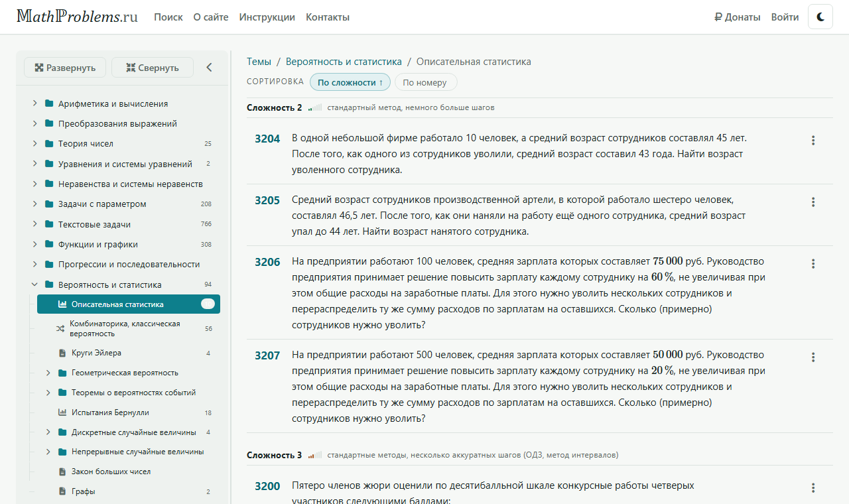This screenshot has height=504, width=849.
Task: Open problem number 3207
Action: (x=267, y=355)
